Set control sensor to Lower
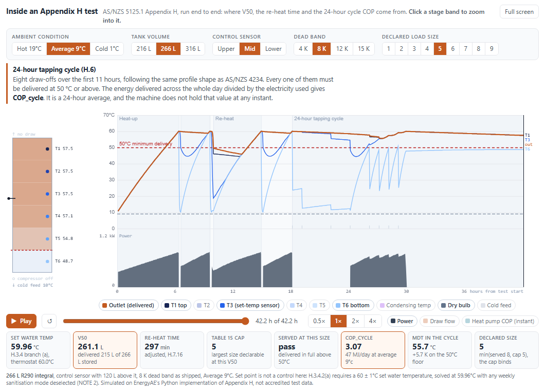 click(273, 49)
